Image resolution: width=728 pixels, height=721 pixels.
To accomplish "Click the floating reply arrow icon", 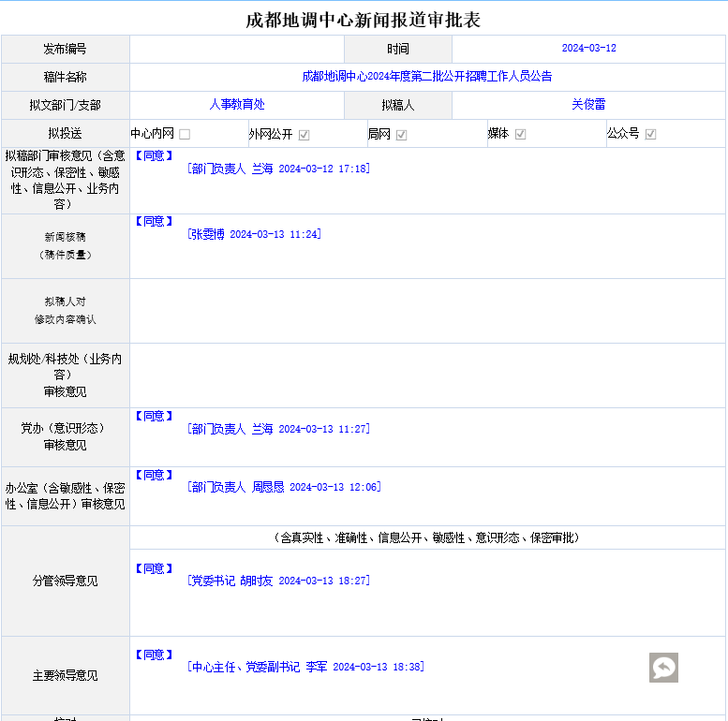I will point(663,667).
